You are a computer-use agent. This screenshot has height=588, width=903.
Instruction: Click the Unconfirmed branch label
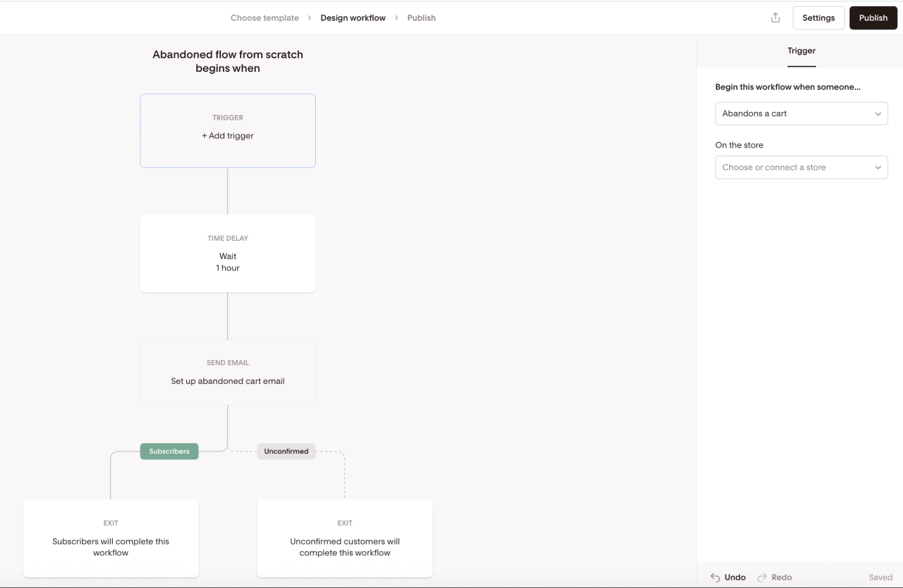286,451
